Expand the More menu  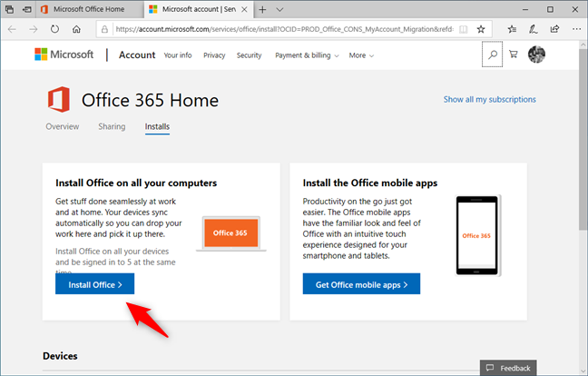click(360, 55)
